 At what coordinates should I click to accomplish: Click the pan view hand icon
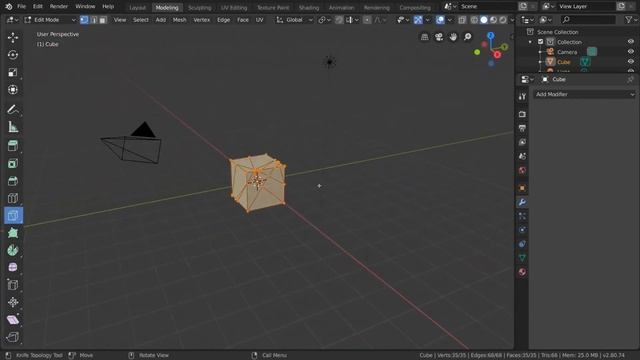click(453, 37)
